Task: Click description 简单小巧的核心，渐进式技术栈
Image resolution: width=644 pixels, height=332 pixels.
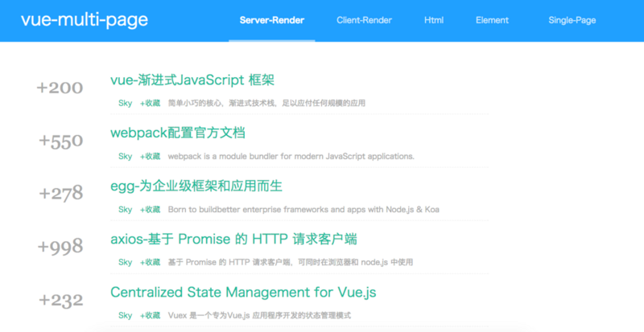Action: click(266, 103)
